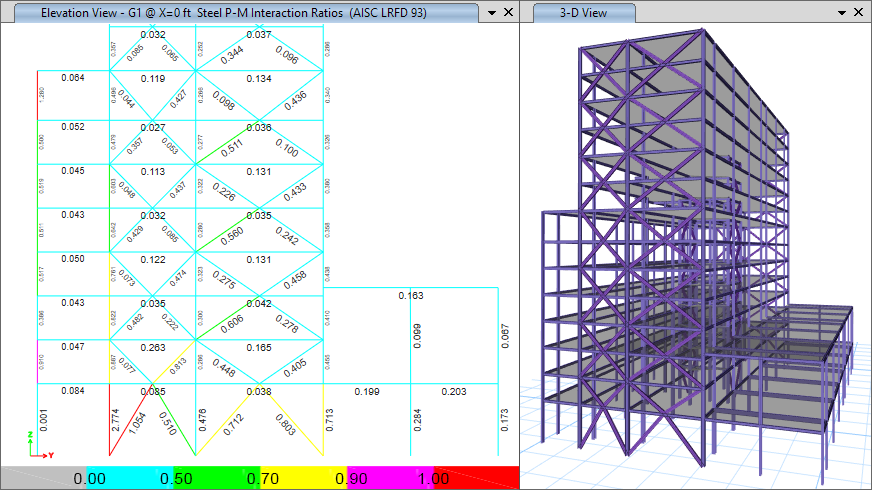Select the column labeled 0.284
The height and width of the screenshot is (490, 872).
click(410, 420)
